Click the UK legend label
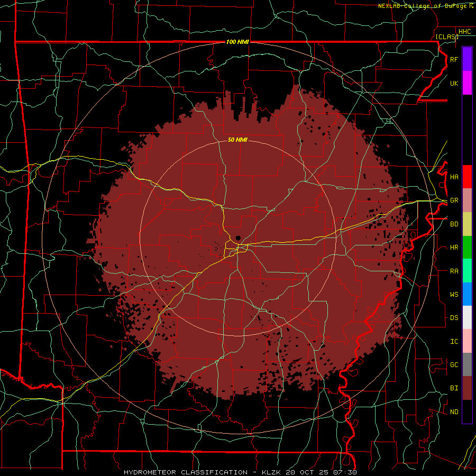Screen dimensions: 476x476 pos(454,83)
